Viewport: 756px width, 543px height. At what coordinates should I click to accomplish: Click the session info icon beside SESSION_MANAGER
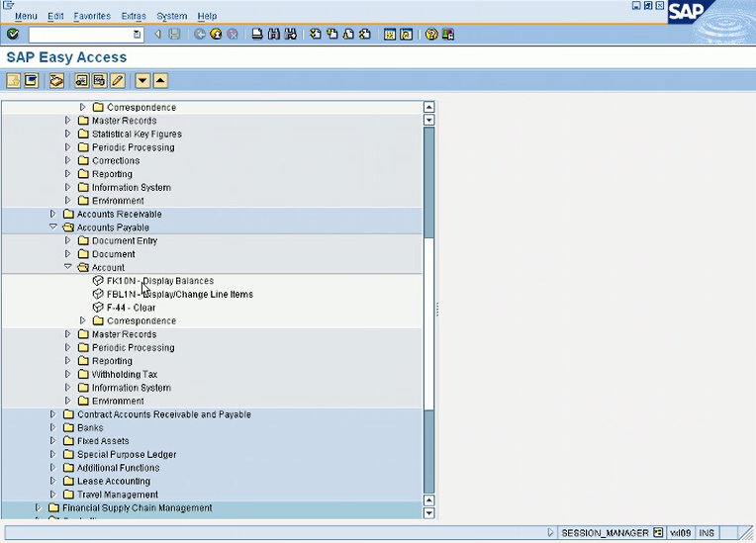point(658,532)
